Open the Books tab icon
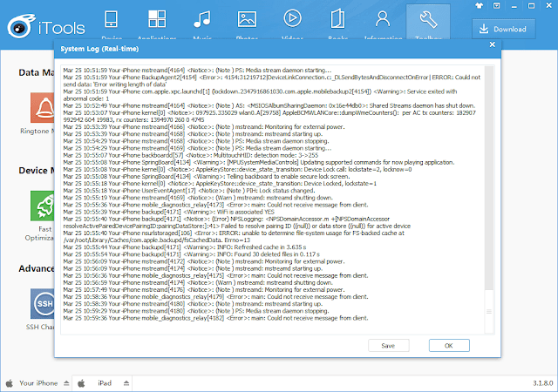558x392 pixels. point(337,19)
